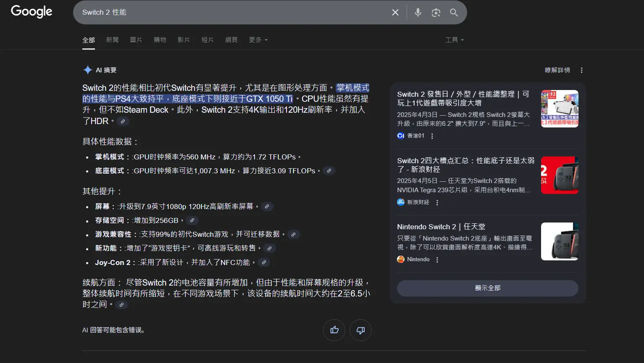Click the Switch 2四大槽点 article thumbnail

point(559,175)
